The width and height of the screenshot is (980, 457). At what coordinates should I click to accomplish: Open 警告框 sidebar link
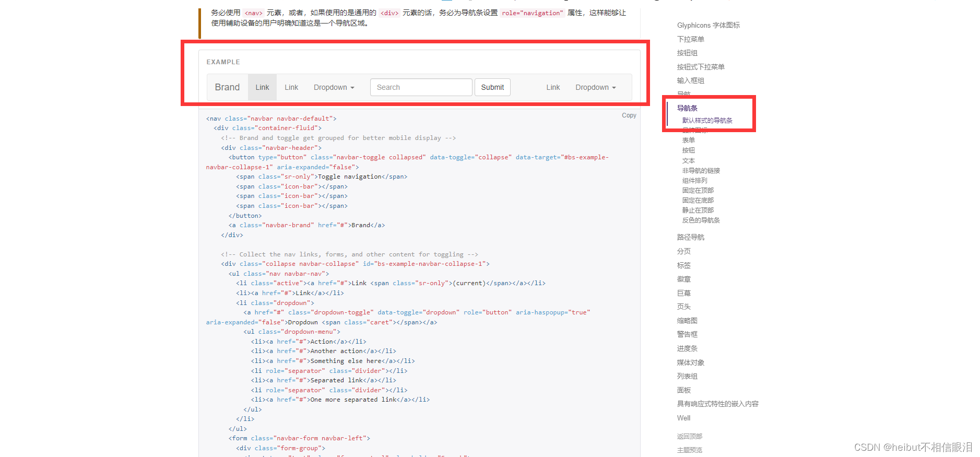[687, 334]
